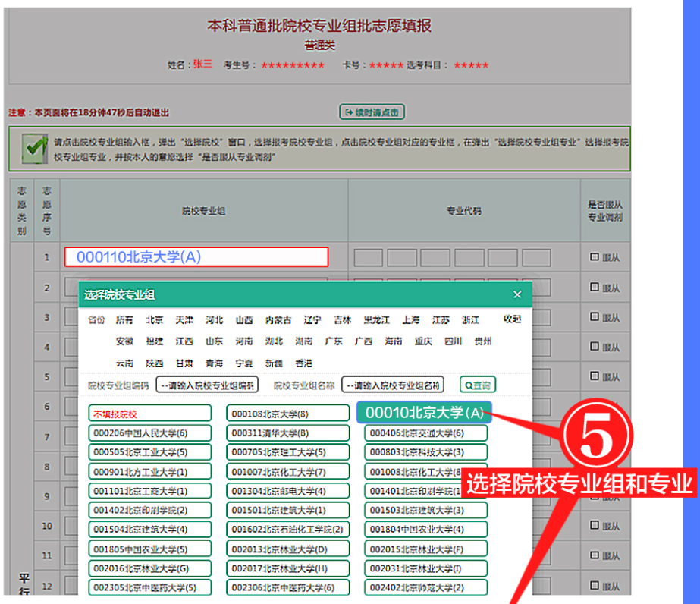Choose 001805中国农业大学(5) group
The height and width of the screenshot is (604, 700).
[x=150, y=549]
